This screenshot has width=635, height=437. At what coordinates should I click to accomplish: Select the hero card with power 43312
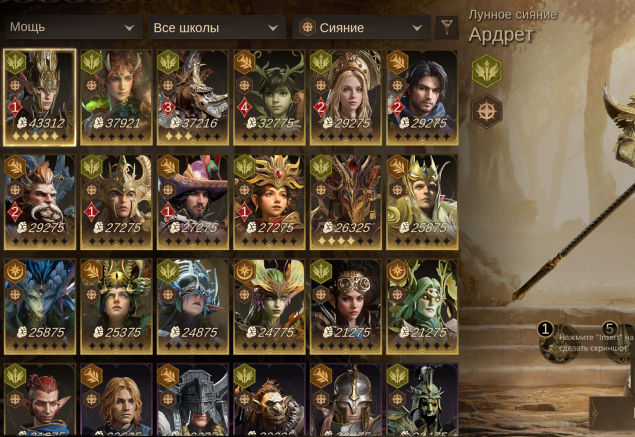[x=40, y=97]
